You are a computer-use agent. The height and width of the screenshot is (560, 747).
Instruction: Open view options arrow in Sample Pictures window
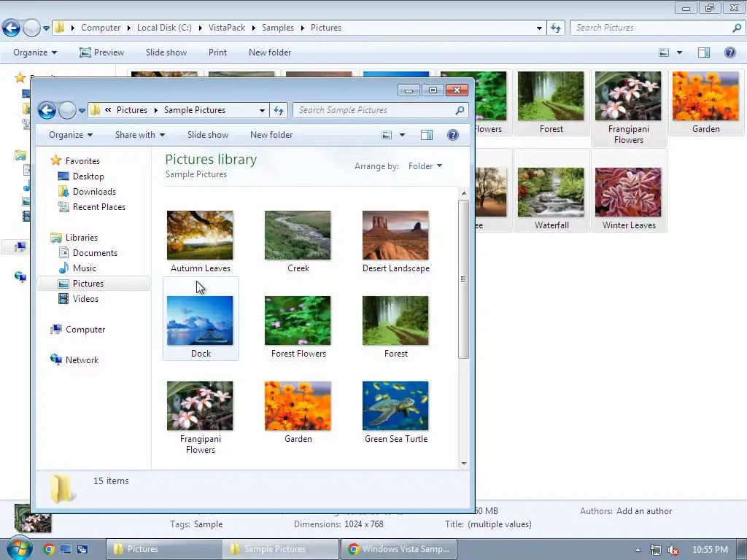tap(402, 135)
